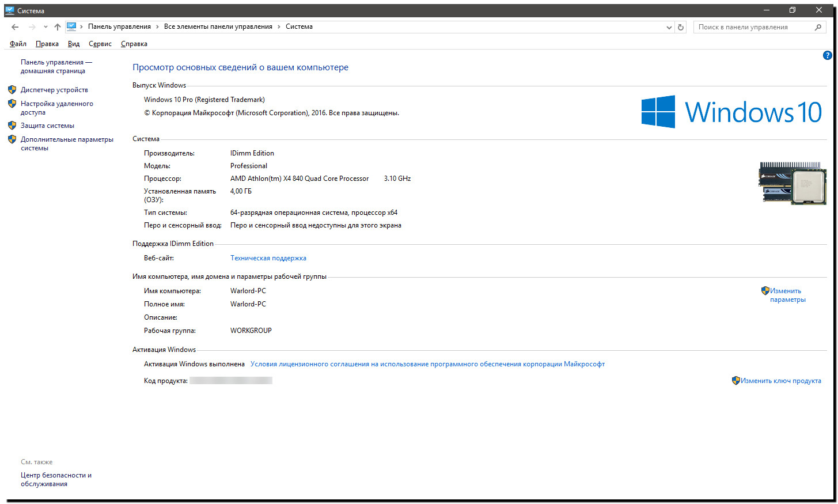Image resolution: width=838 pixels, height=504 pixels.
Task: Click shield icon beside Диспетчер устройств
Action: pyautogui.click(x=12, y=90)
